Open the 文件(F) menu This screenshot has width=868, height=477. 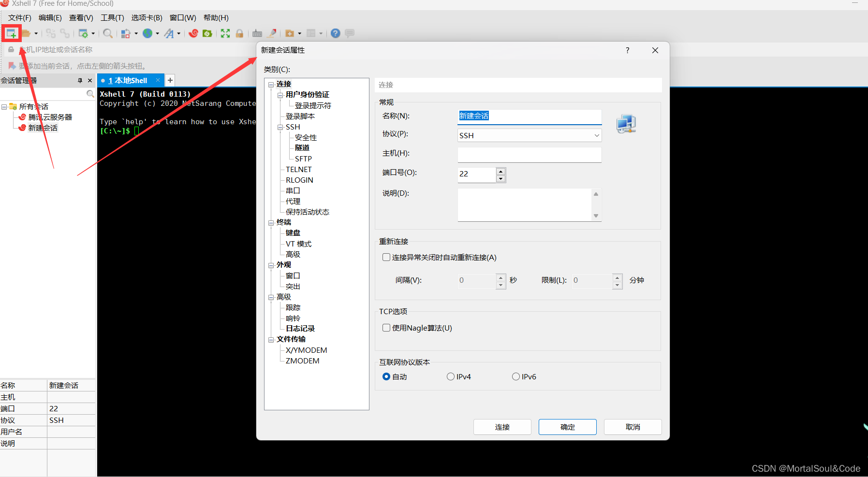pyautogui.click(x=20, y=18)
